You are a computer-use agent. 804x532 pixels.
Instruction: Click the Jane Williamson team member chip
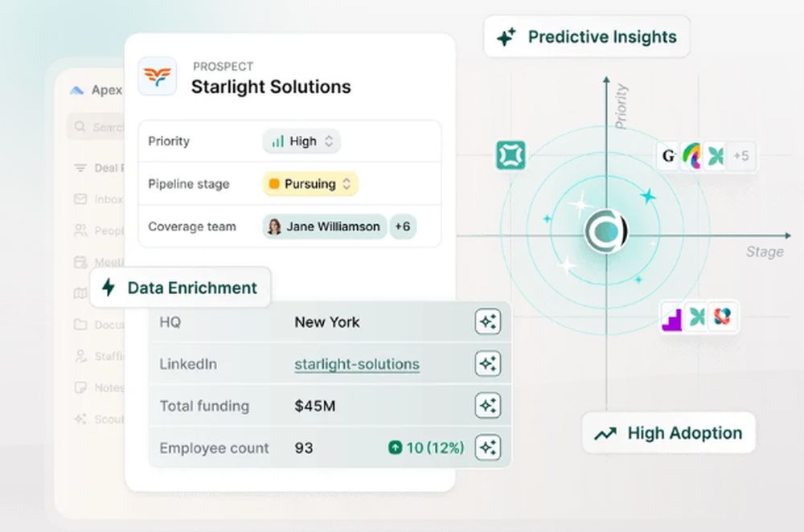point(324,227)
